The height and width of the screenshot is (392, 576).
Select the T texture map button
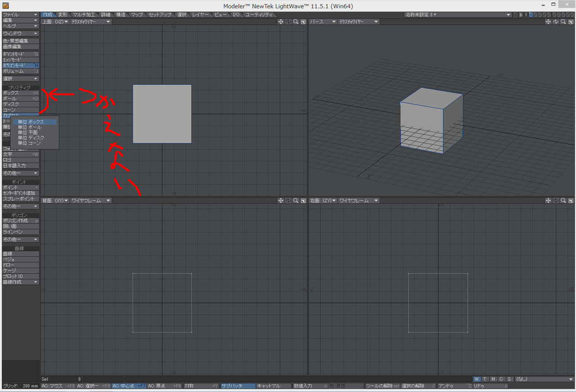[485, 379]
